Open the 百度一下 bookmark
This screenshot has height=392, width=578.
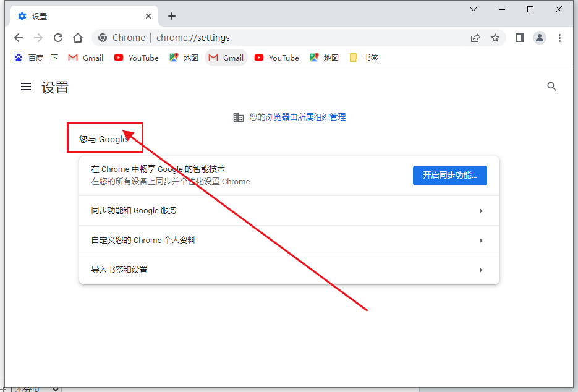coord(36,58)
